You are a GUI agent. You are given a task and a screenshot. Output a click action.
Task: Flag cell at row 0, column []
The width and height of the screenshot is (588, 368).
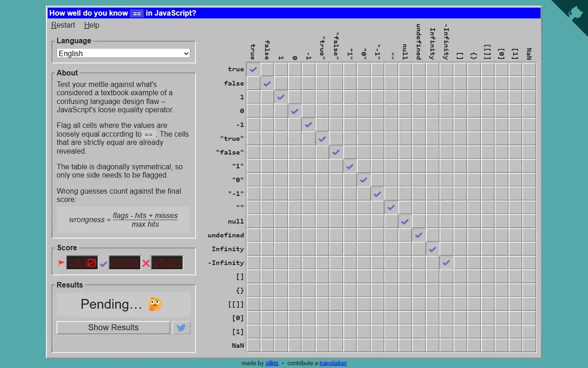point(460,111)
